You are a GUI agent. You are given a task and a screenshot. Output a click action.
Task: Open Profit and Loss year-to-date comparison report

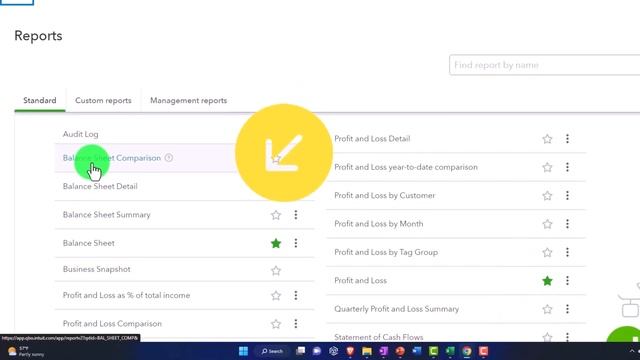406,167
